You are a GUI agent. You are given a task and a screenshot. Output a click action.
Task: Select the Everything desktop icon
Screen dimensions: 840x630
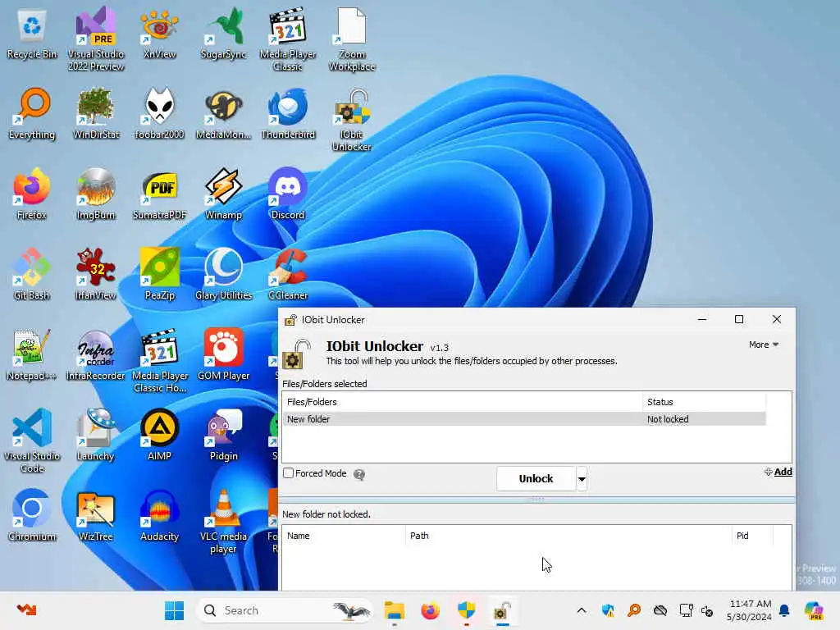[x=32, y=113]
